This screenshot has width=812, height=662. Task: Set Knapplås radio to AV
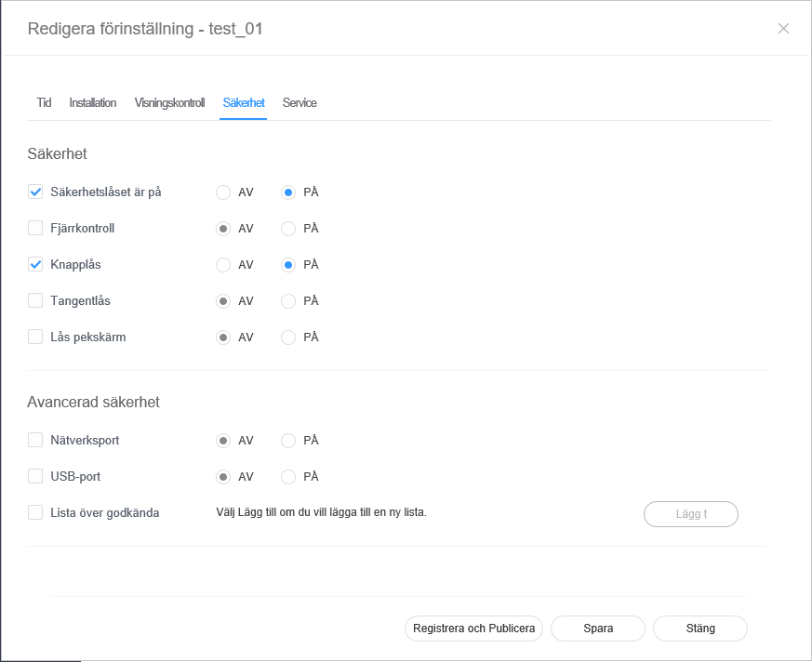223,265
